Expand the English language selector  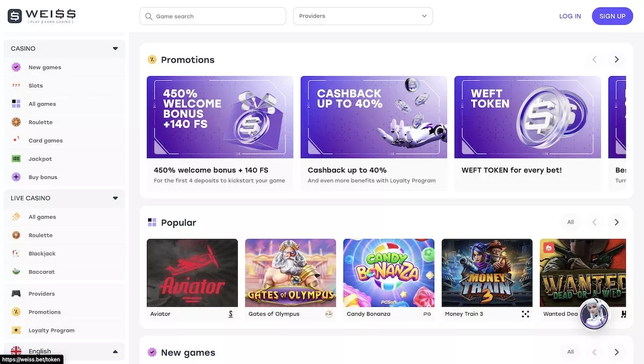[114, 351]
